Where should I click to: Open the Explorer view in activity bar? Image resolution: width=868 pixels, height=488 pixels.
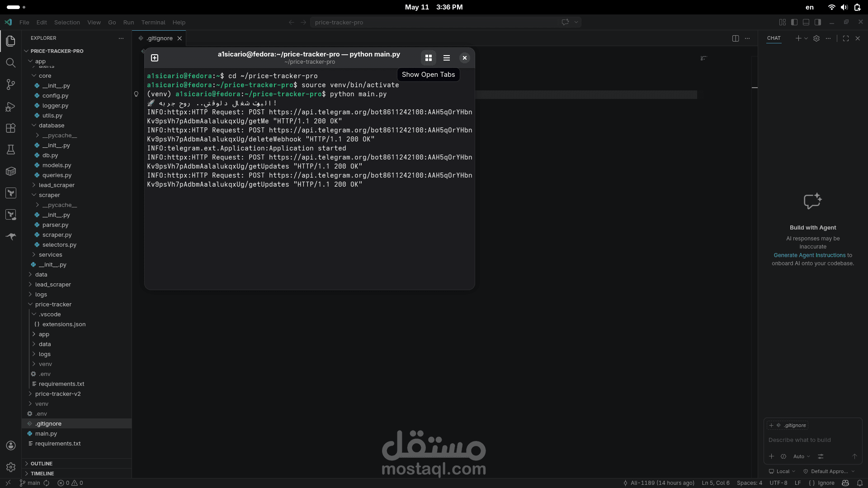click(11, 41)
